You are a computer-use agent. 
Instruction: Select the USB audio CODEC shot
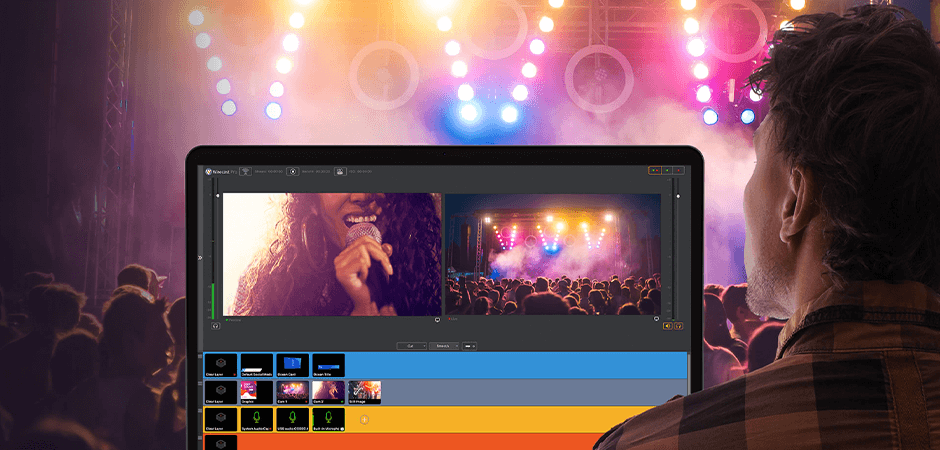pyautogui.click(x=293, y=419)
